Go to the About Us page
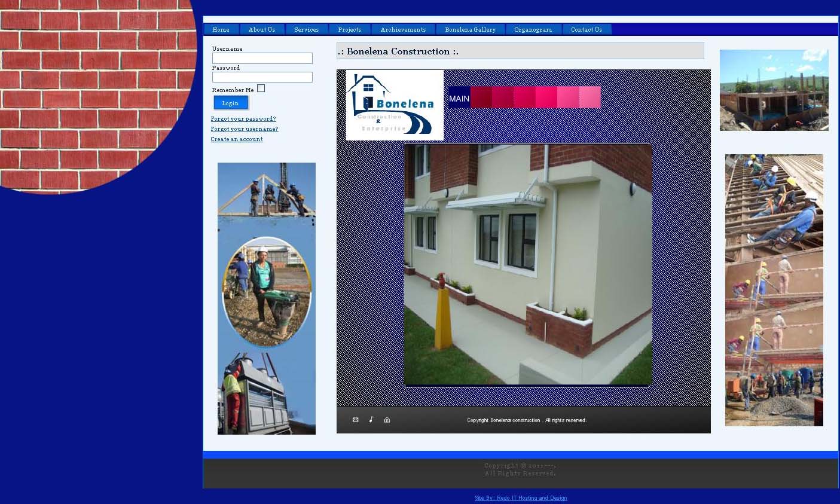Image resolution: width=840 pixels, height=504 pixels. coord(262,29)
